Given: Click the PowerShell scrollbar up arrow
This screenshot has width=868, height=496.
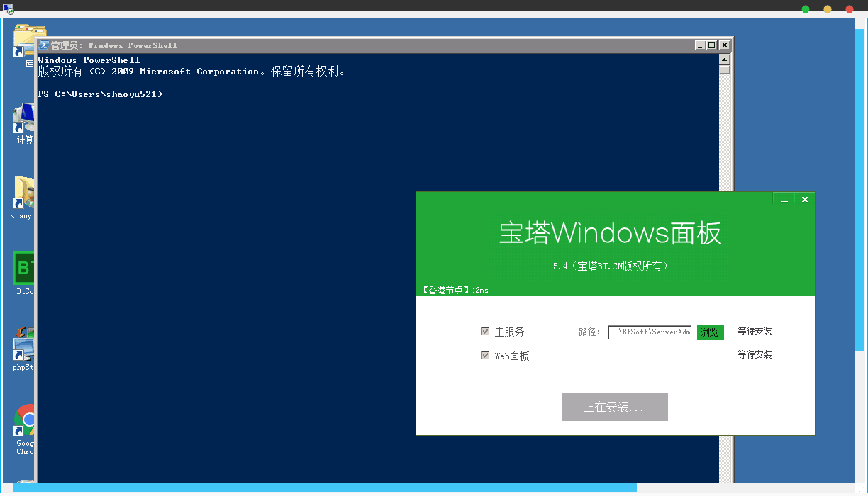Looking at the screenshot, I should [x=724, y=60].
